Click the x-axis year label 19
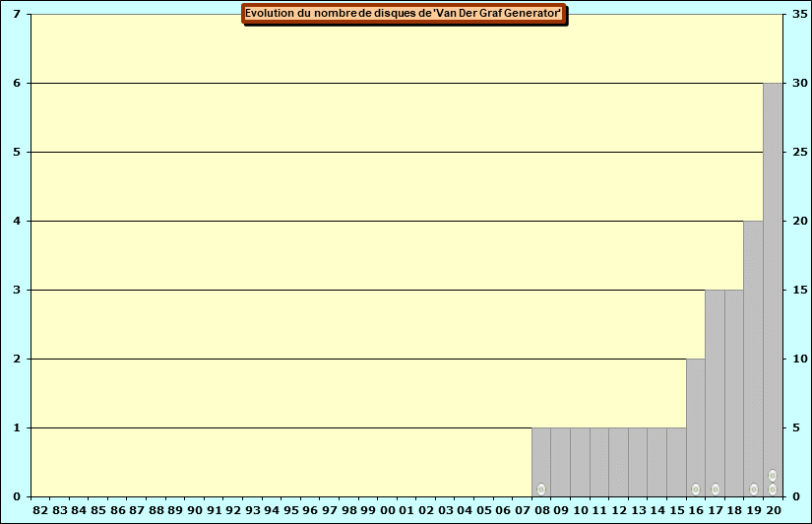812x524 pixels. point(754,510)
